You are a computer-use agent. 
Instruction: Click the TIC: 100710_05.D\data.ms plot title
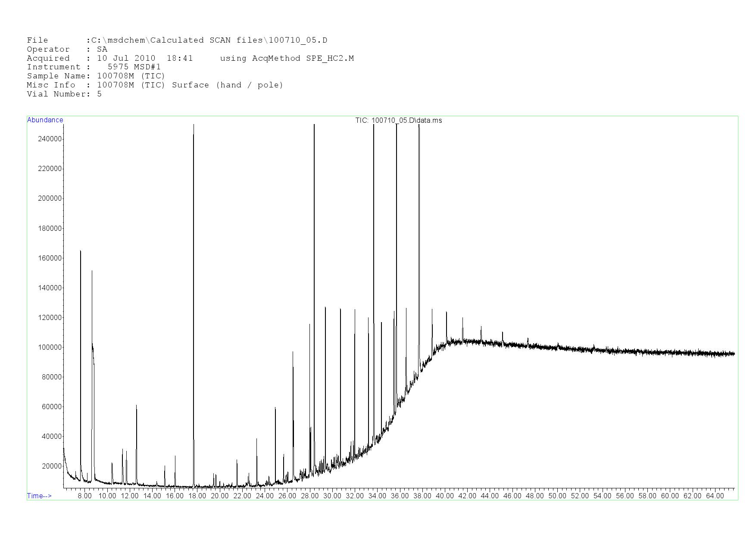click(x=398, y=121)
